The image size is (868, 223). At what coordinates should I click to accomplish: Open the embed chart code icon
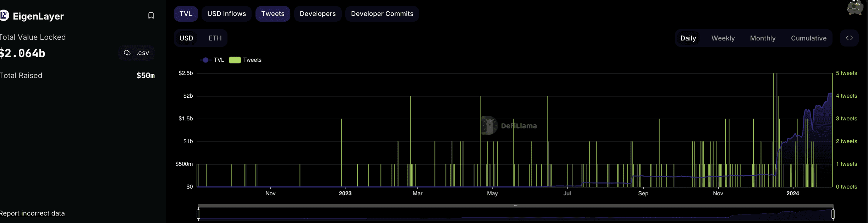point(849,38)
